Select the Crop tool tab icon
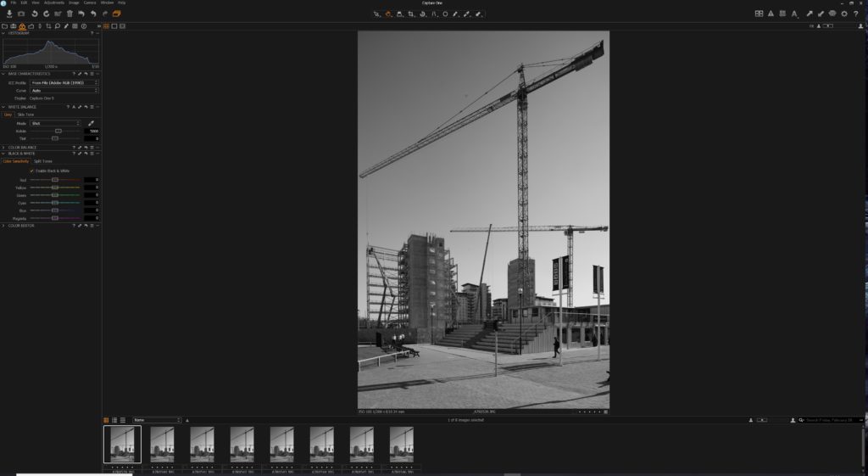Viewport: 868px width, 476px height. click(x=47, y=26)
